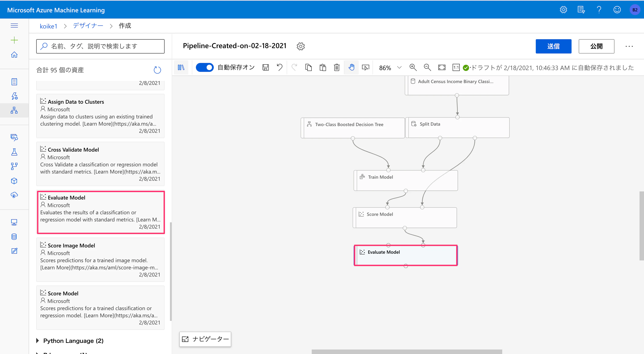Expand the Python Language (2) category
The image size is (644, 354).
pyautogui.click(x=70, y=341)
